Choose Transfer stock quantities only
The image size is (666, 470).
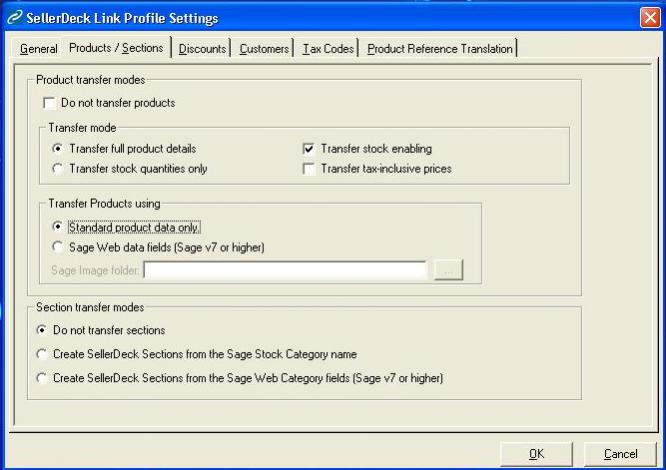pos(57,169)
